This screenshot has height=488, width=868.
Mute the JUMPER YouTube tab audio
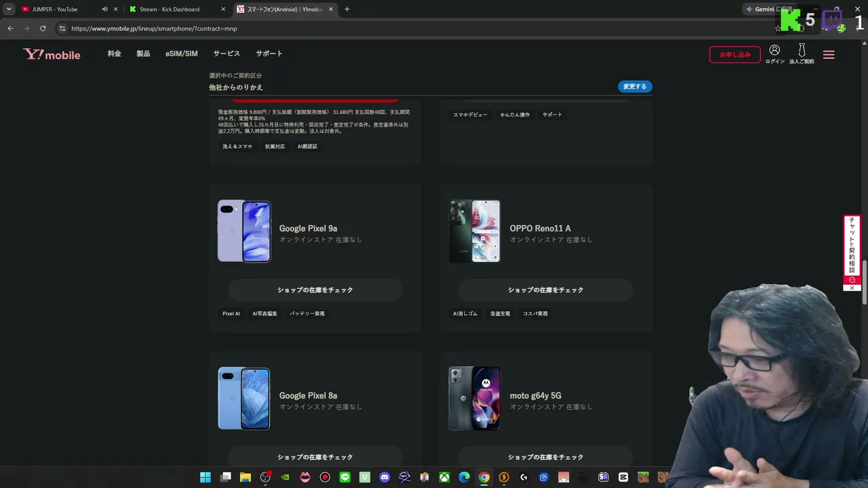click(x=104, y=9)
